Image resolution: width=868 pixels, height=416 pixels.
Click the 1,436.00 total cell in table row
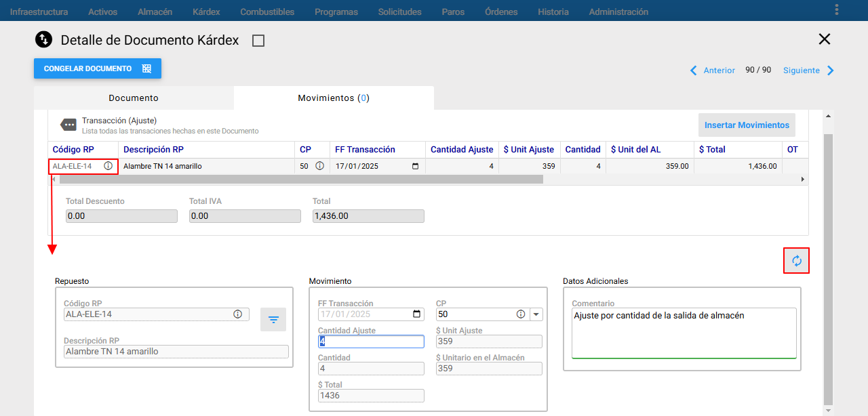pyautogui.click(x=738, y=166)
